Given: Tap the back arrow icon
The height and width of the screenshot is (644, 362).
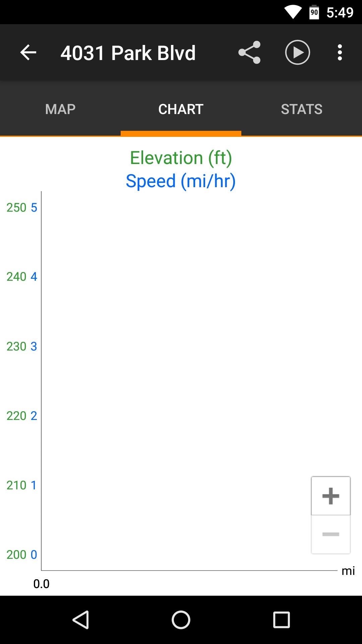Looking at the screenshot, I should (28, 53).
